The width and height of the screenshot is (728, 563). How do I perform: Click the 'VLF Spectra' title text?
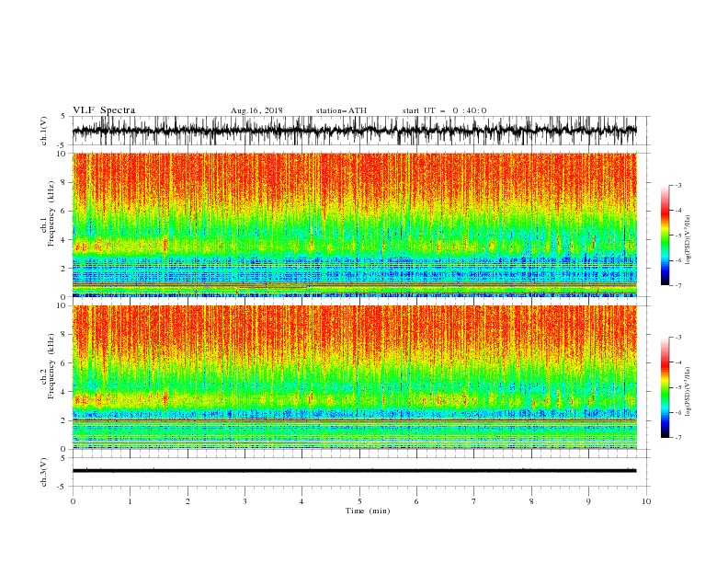[x=104, y=110]
